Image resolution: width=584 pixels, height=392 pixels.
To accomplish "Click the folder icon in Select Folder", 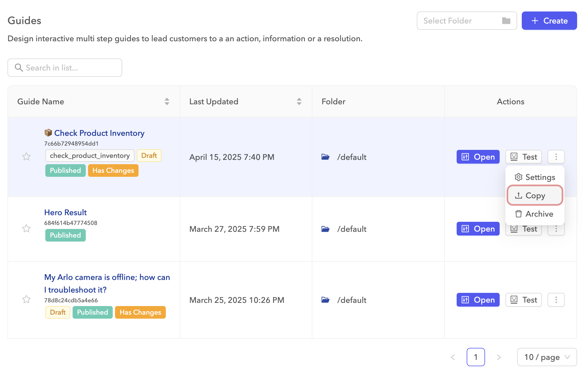I will point(506,21).
